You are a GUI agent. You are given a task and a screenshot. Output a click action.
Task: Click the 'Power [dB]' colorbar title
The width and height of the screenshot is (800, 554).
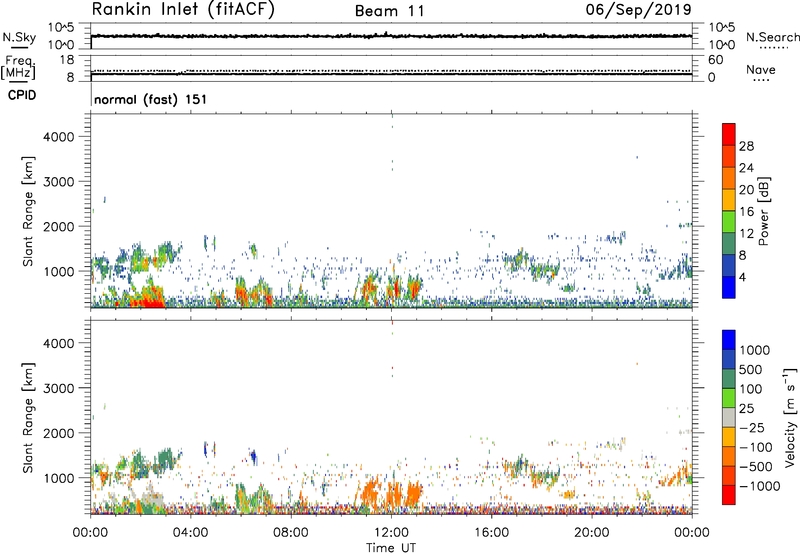point(764,211)
